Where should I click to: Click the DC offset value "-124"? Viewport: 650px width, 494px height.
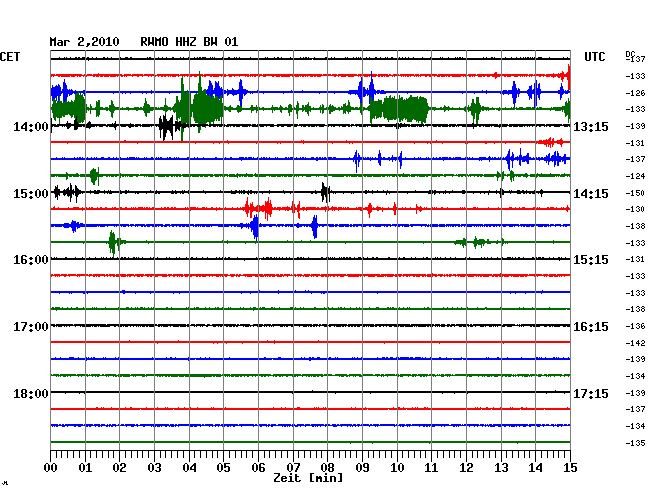pyautogui.click(x=635, y=176)
